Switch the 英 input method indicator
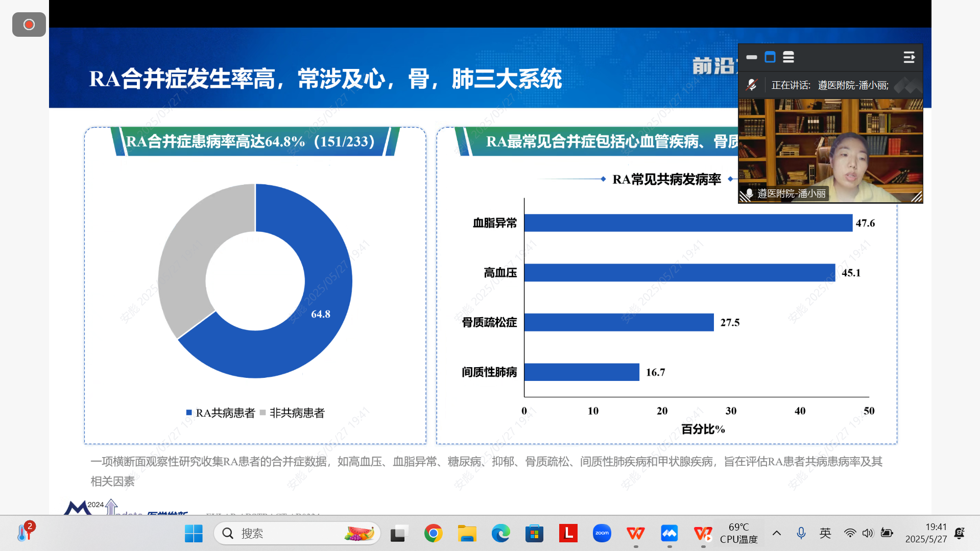The width and height of the screenshot is (980, 551). click(825, 533)
